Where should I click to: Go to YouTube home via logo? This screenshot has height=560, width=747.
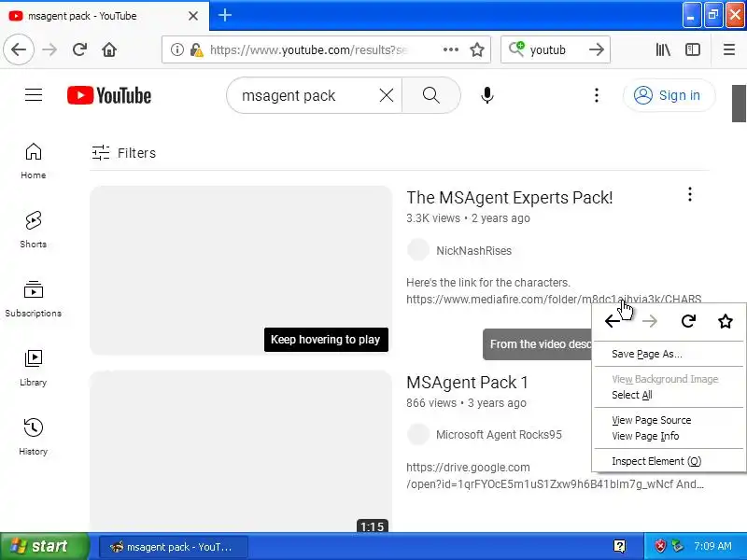(x=109, y=95)
